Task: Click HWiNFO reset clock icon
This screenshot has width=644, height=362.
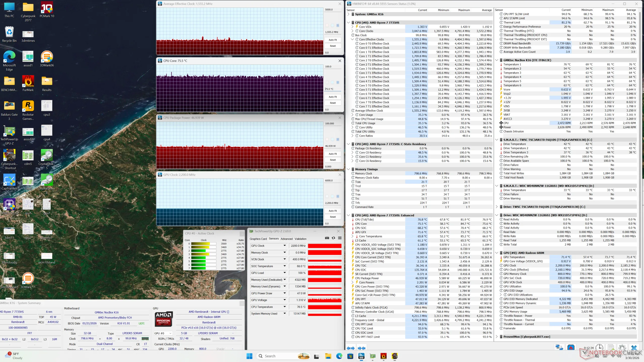Action: click(x=599, y=347)
